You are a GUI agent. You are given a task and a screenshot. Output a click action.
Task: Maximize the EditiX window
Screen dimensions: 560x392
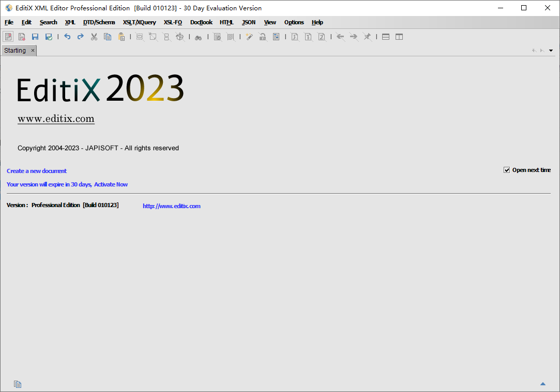(x=524, y=8)
